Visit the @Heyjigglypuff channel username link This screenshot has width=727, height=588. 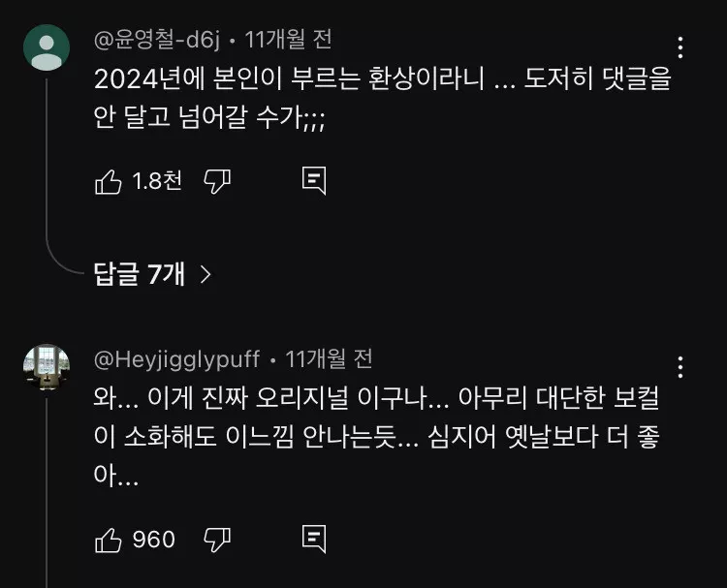(x=176, y=359)
